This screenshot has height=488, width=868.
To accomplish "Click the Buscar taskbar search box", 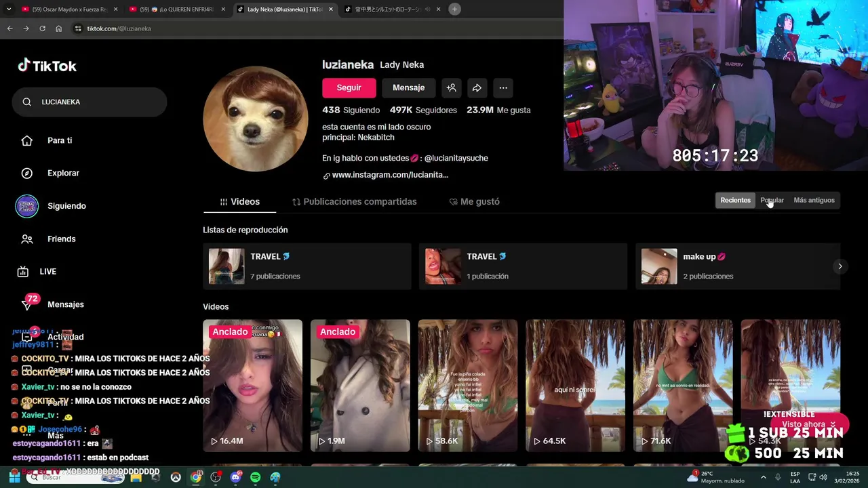I will pos(76,477).
